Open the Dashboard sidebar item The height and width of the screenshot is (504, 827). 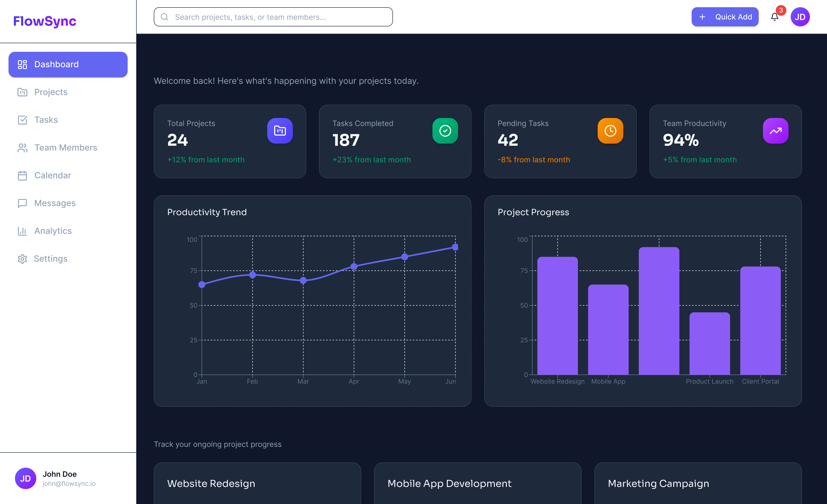[68, 64]
